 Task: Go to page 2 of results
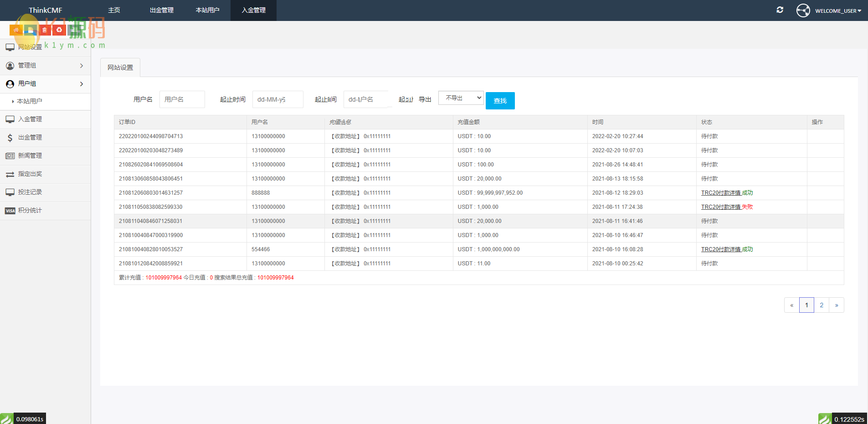tap(822, 305)
